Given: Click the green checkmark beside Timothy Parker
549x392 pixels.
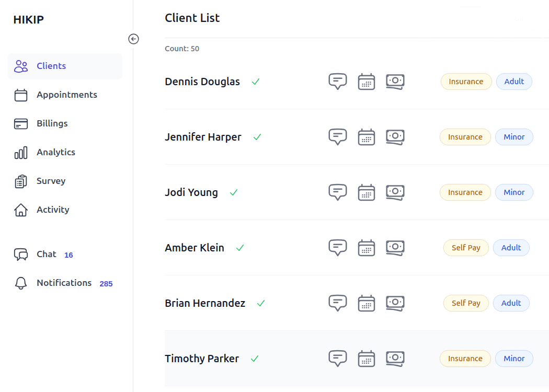Looking at the screenshot, I should click(x=255, y=359).
